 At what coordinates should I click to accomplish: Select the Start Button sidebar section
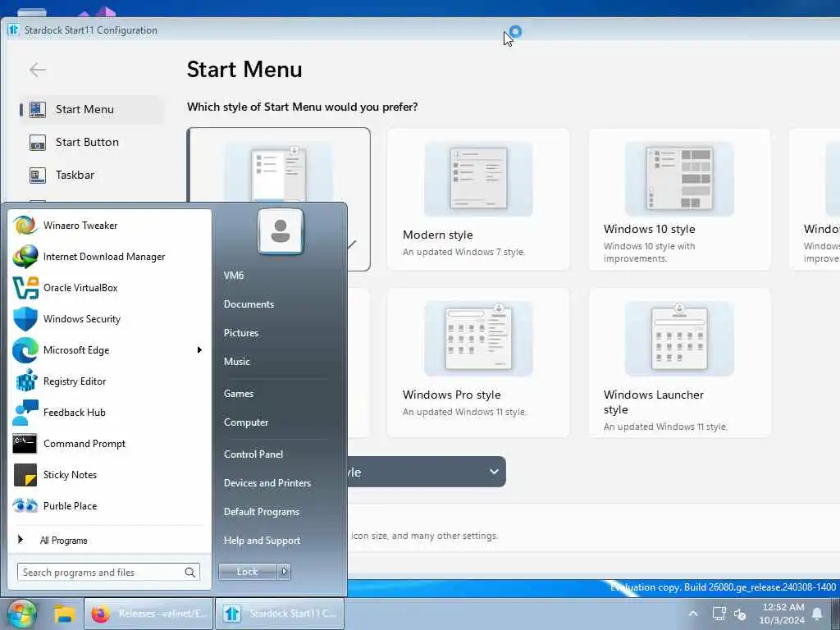pos(92,142)
